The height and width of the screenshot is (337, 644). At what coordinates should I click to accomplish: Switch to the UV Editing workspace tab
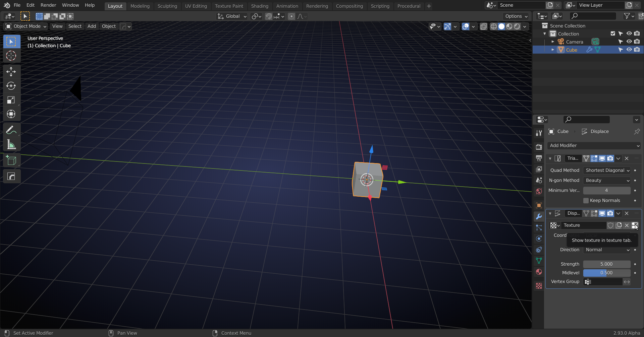coord(196,6)
